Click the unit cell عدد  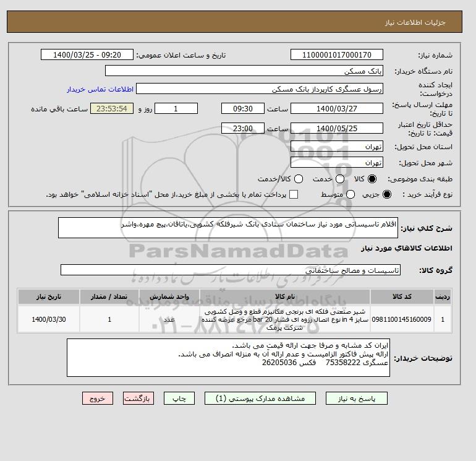(x=169, y=319)
